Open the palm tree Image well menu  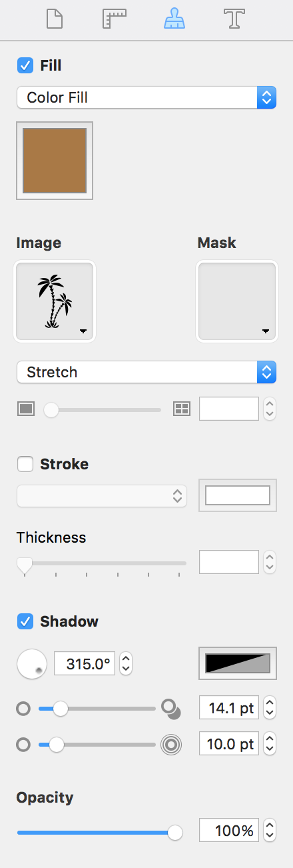point(55,301)
